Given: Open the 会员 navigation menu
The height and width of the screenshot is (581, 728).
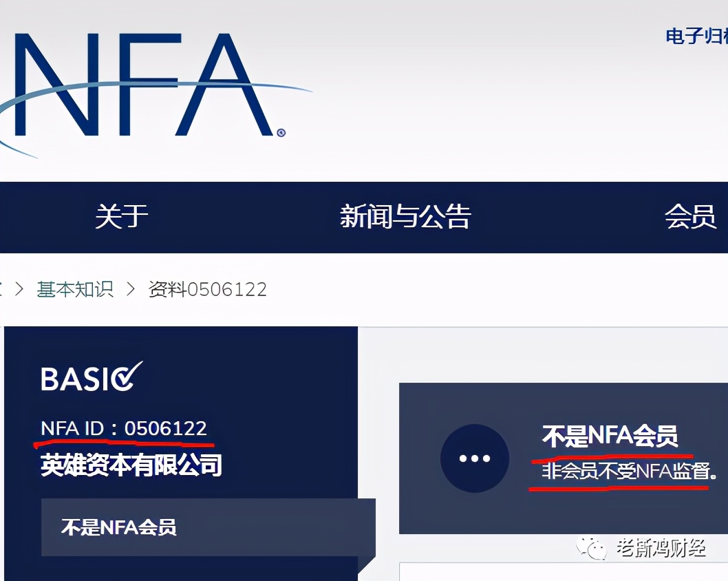Looking at the screenshot, I should coord(690,216).
